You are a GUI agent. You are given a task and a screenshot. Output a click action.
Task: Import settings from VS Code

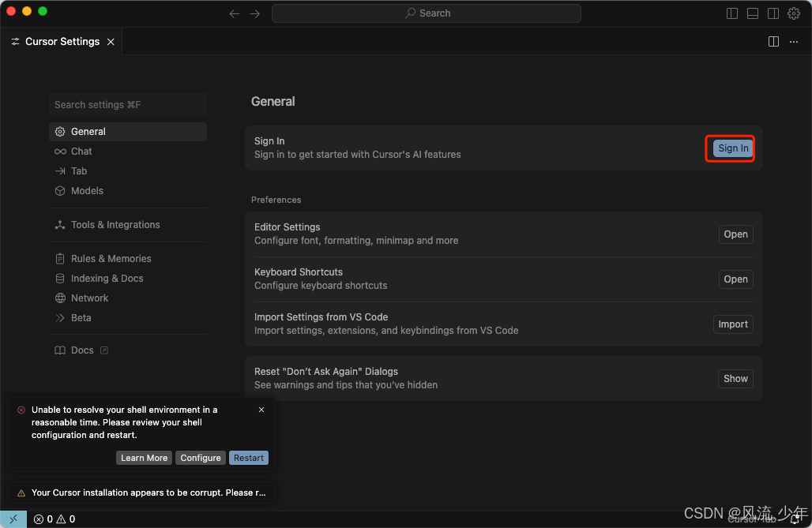(x=733, y=324)
